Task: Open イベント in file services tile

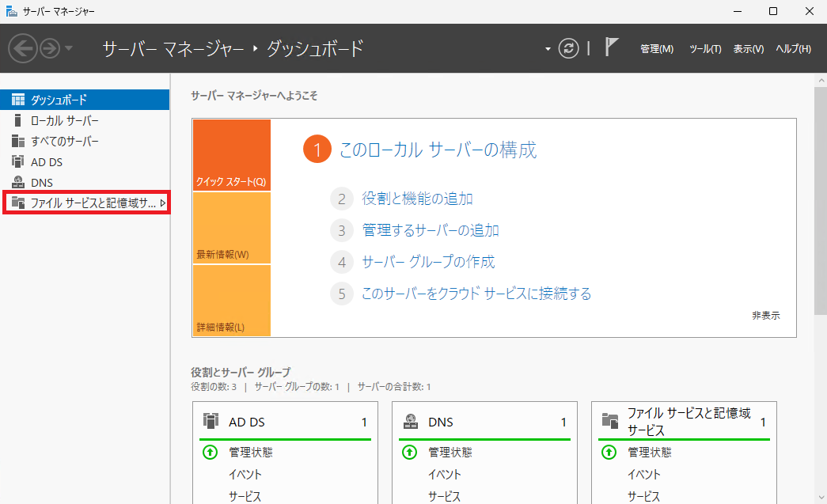Action: tap(644, 475)
